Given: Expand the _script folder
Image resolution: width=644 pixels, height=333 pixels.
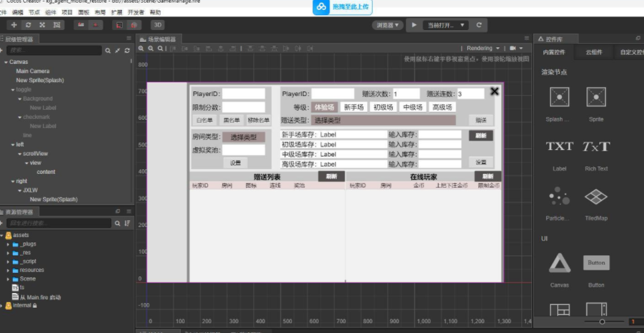Looking at the screenshot, I should point(8,261).
